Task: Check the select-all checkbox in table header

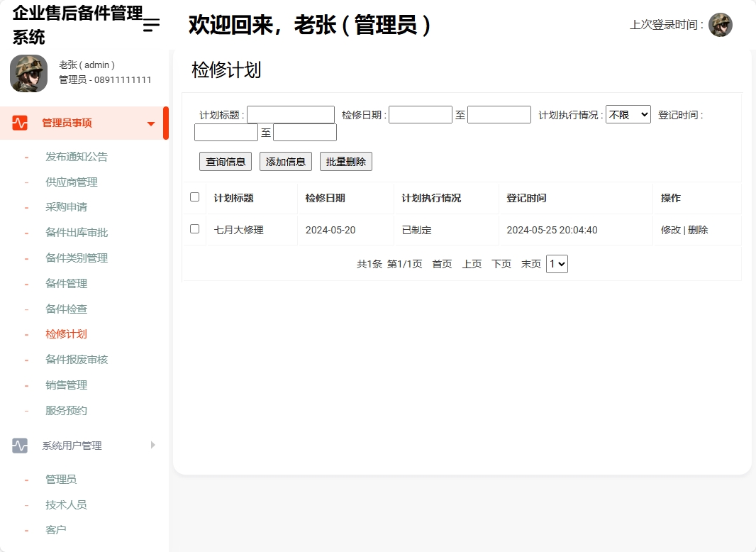Action: click(x=194, y=198)
